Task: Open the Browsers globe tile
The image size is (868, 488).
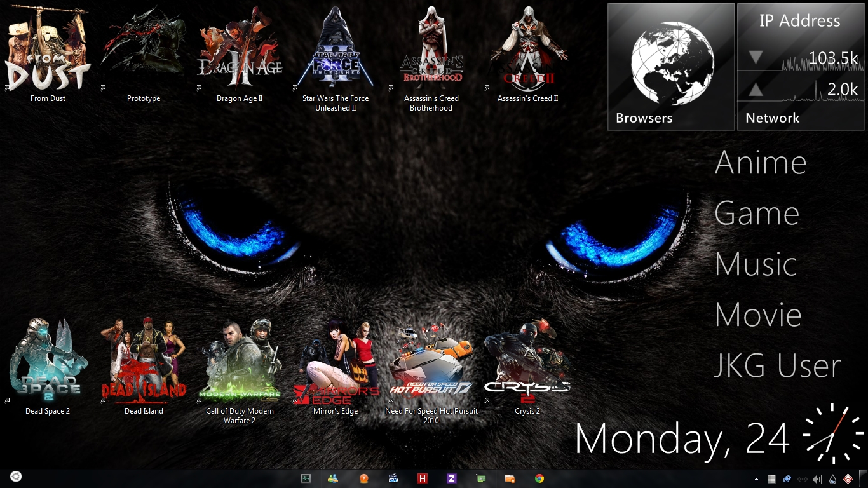Action: [x=671, y=67]
